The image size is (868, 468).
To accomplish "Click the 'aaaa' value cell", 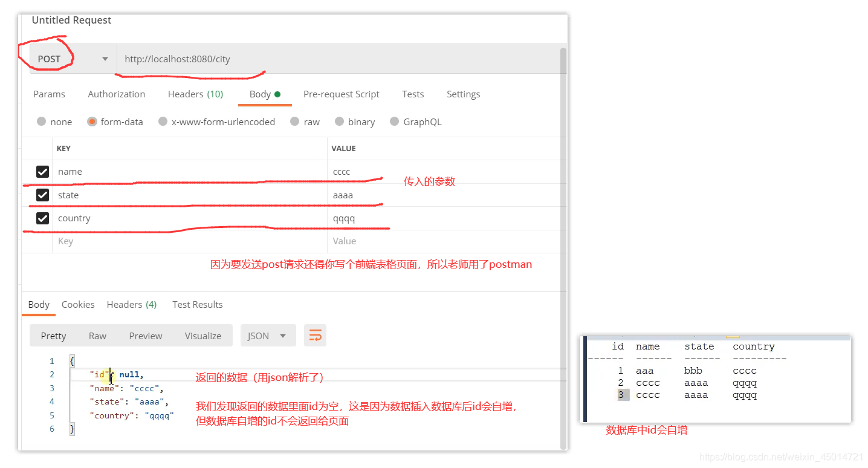I will point(444,195).
